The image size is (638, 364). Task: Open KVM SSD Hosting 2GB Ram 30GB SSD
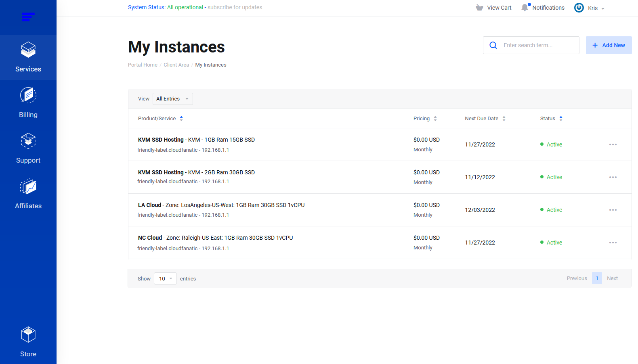(196, 172)
